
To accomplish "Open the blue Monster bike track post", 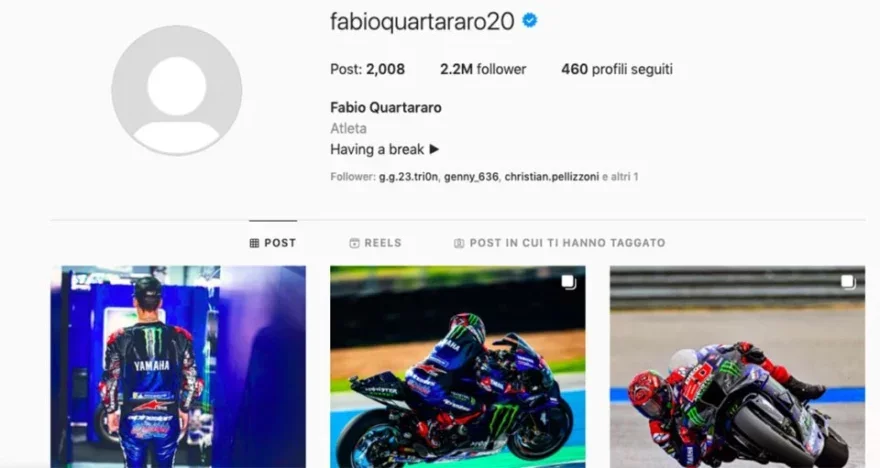I will [x=457, y=367].
